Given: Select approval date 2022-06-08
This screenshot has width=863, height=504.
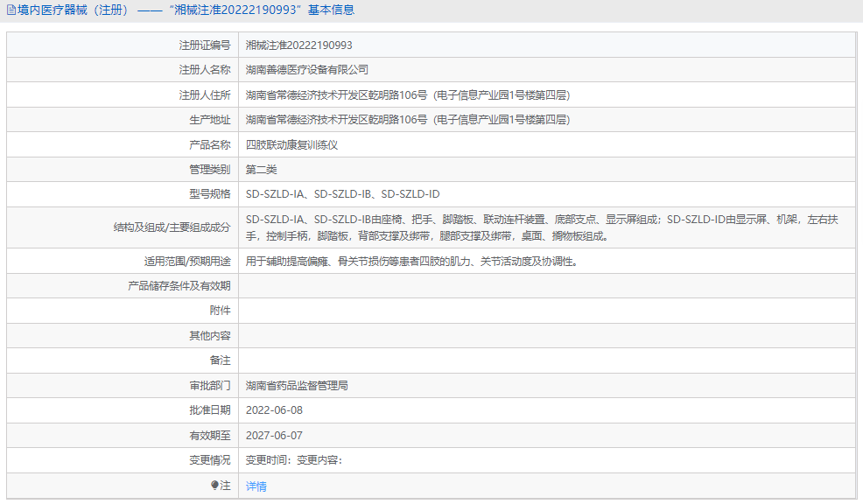Looking at the screenshot, I should 274,410.
